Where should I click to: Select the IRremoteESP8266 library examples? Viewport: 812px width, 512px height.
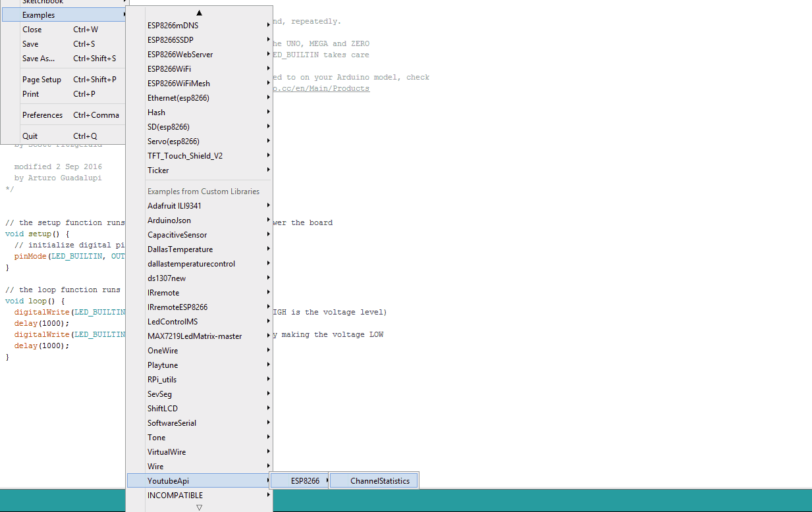177,307
